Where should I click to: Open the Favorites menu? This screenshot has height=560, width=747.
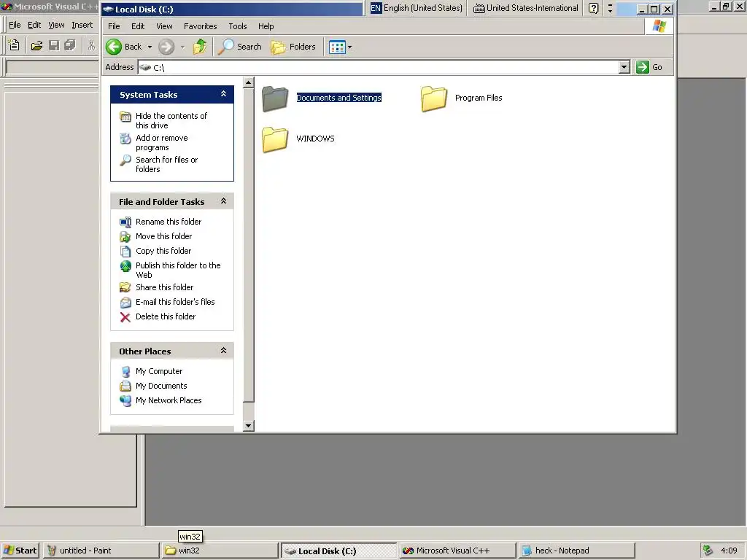[x=200, y=26]
